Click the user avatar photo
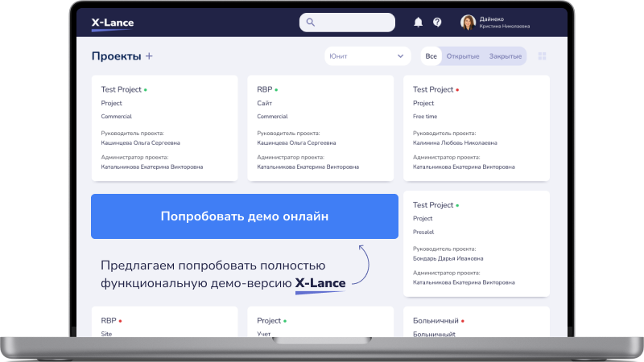This screenshot has width=644, height=362. point(468,23)
